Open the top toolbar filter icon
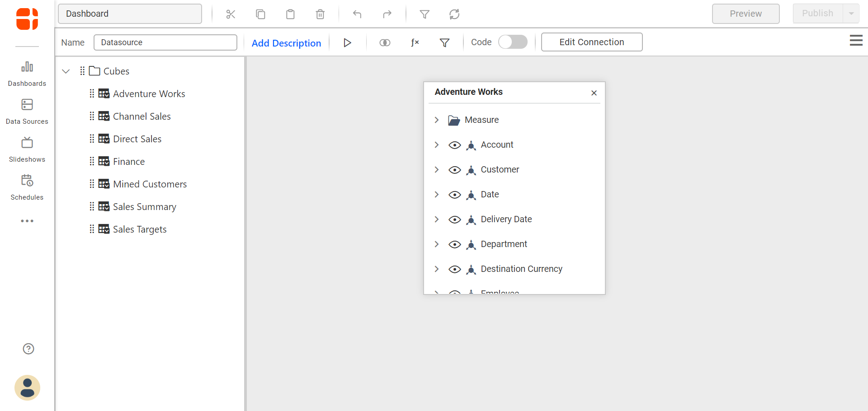This screenshot has height=411, width=868. point(425,14)
